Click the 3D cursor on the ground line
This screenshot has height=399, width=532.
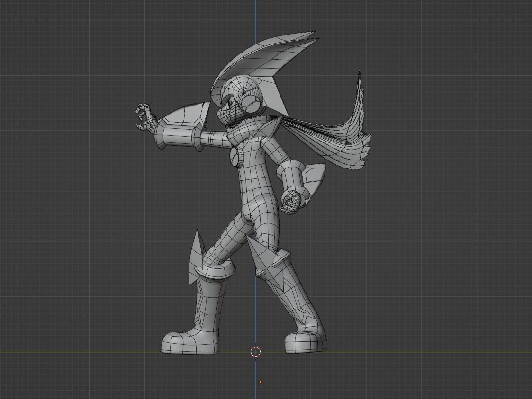pos(255,352)
